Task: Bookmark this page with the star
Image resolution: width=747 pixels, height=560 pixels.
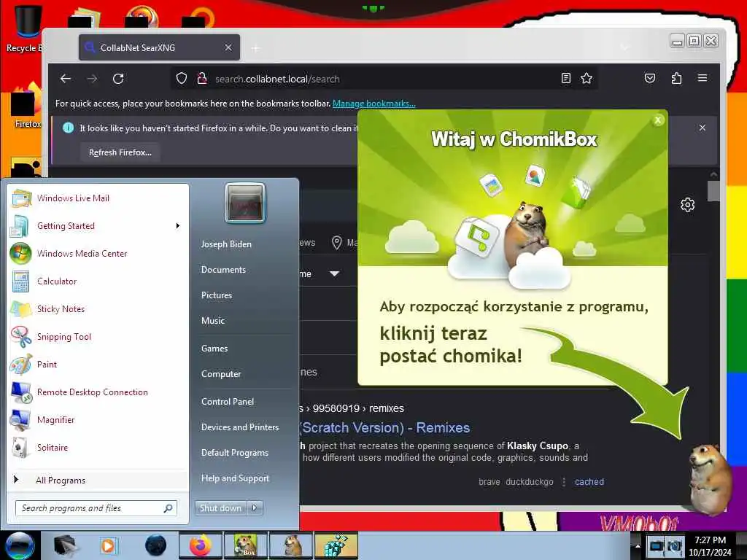Action: tap(587, 79)
